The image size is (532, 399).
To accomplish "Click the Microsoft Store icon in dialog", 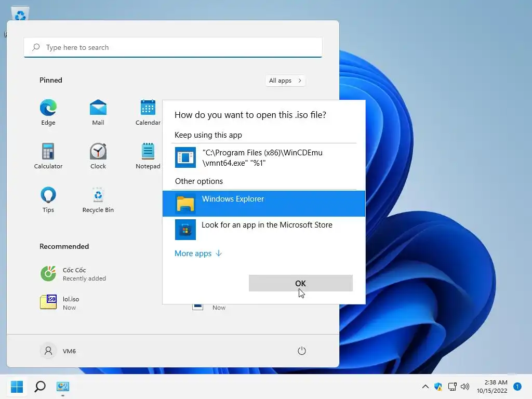I will coord(185,229).
